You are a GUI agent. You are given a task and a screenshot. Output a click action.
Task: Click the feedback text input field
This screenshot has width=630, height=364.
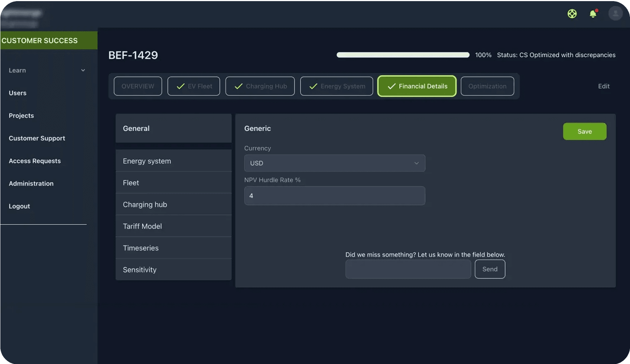pos(408,269)
